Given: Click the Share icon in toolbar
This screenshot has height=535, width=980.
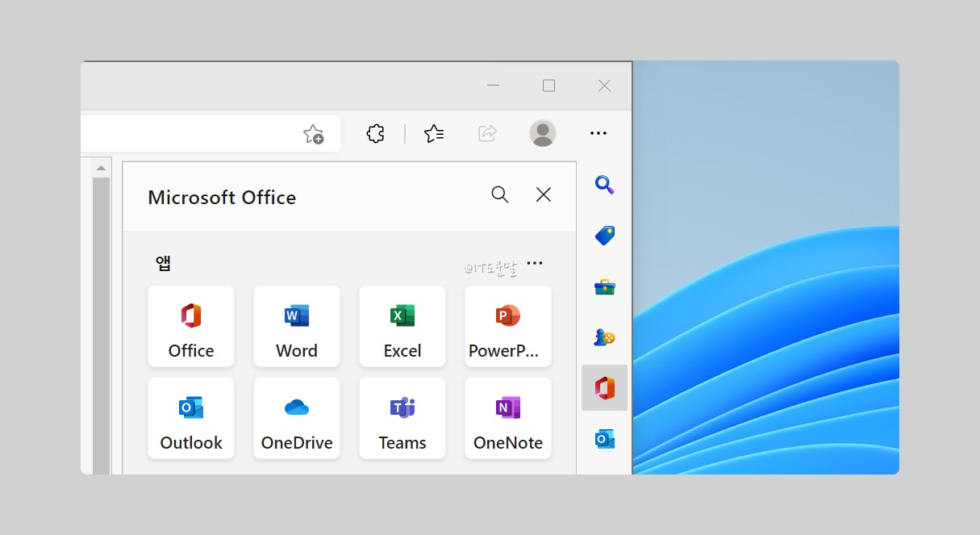Looking at the screenshot, I should tap(487, 133).
